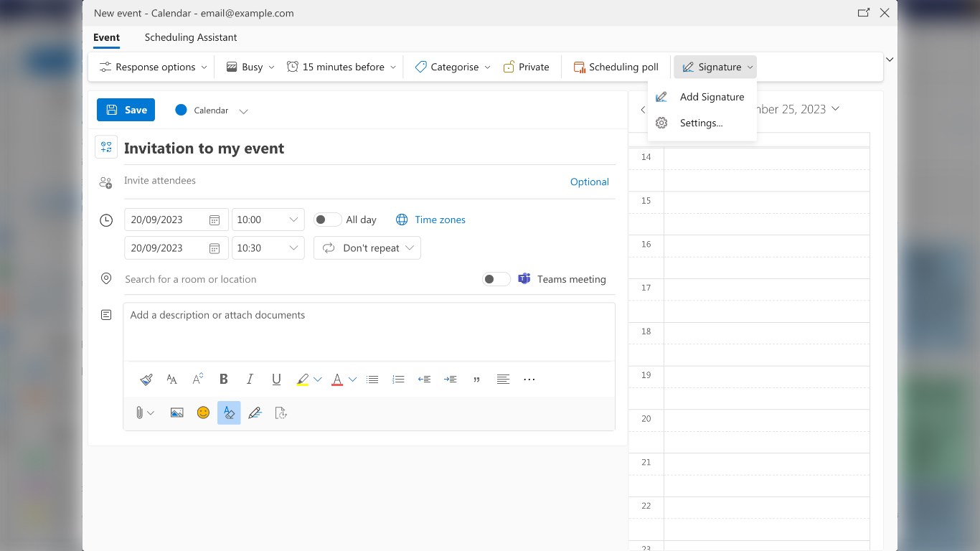This screenshot has width=980, height=551.
Task: Expand the date picker chevron in the calendar pane header
Action: (835, 109)
